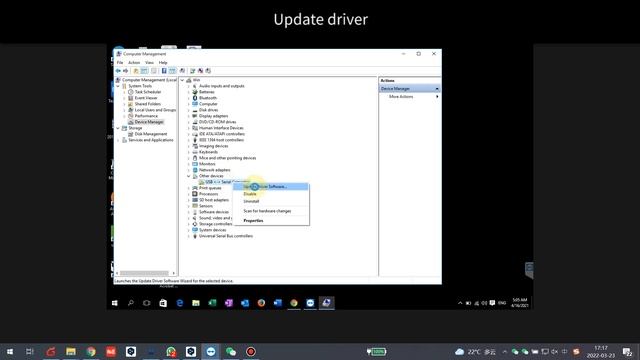The height and width of the screenshot is (360, 640).
Task: Click the 22°C weather widget in taskbar
Action: (476, 351)
